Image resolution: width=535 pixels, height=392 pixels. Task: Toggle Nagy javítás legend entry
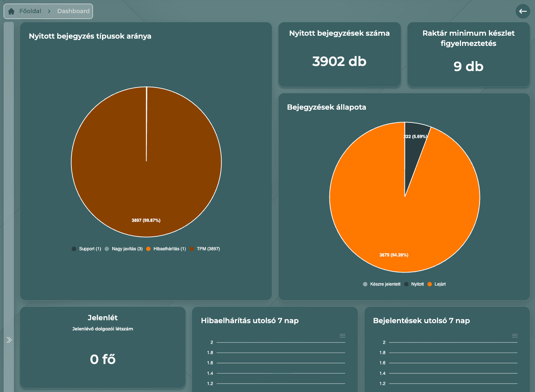(124, 249)
